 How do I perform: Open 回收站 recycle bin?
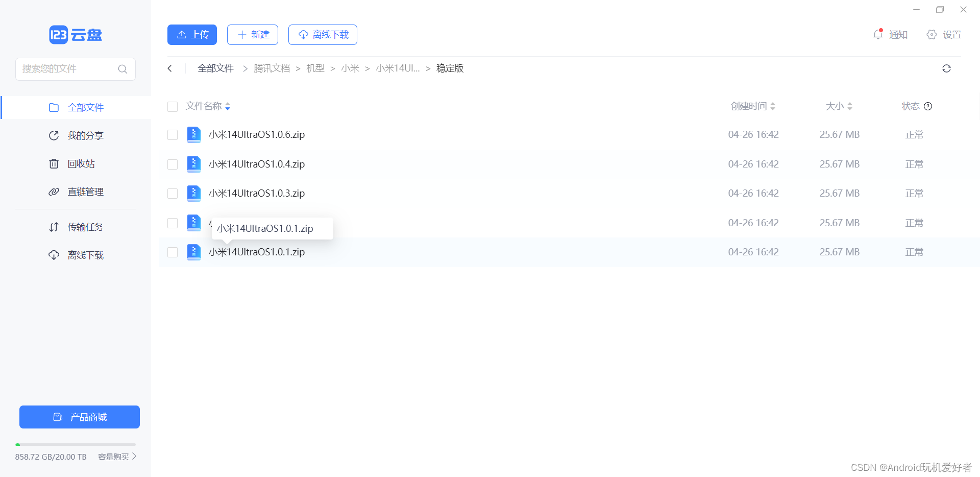[76, 163]
